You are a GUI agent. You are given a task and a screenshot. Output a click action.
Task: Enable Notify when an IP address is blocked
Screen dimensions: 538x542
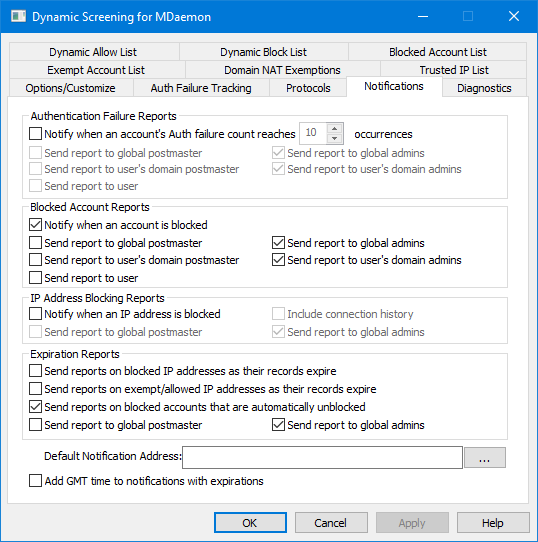tap(35, 314)
